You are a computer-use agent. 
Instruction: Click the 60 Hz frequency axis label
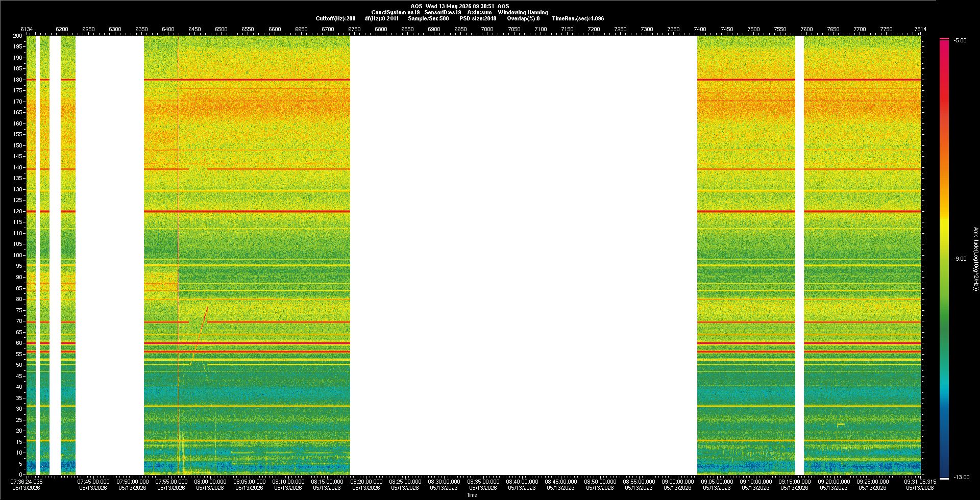19,343
